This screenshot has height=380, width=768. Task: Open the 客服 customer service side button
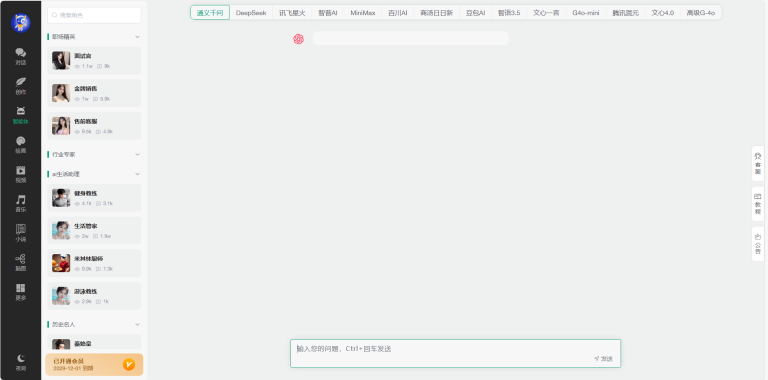tap(758, 164)
